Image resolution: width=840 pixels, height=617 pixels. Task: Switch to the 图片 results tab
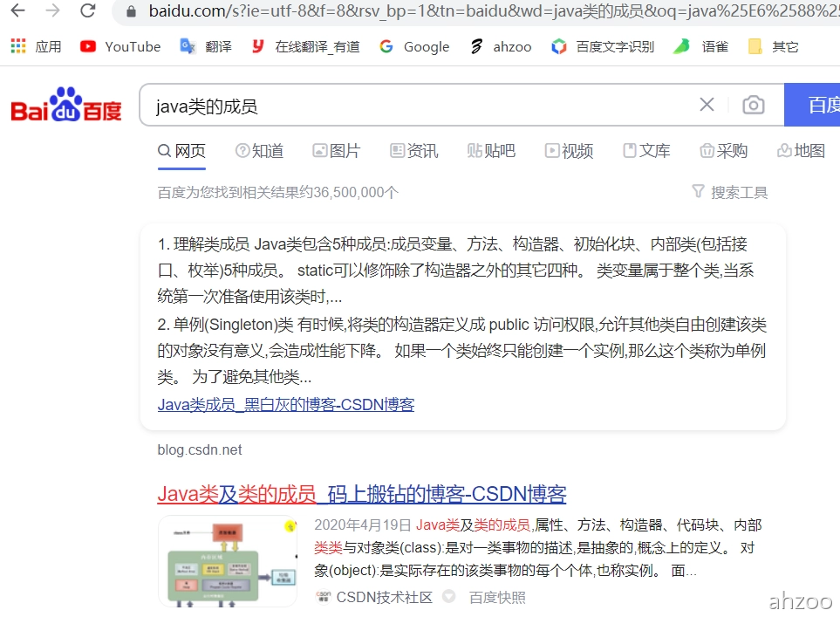pyautogui.click(x=338, y=150)
